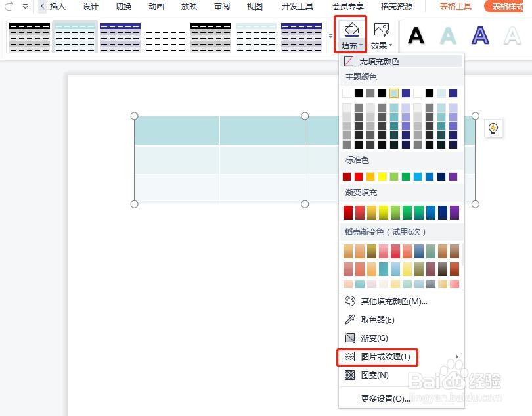Switch to the 会员专享 tab
Screen dimensions: 532x416
[x=347, y=6]
